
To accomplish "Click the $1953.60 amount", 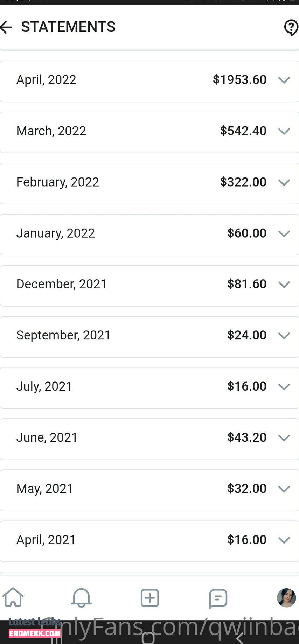I will (239, 80).
